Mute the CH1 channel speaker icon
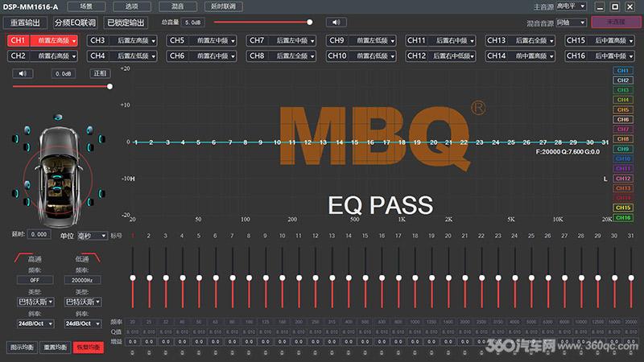 [x=23, y=73]
